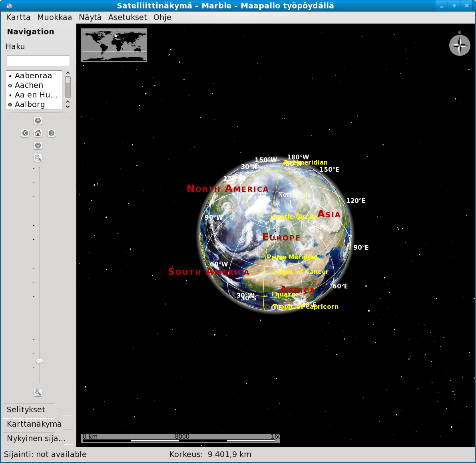Click the left arrow navigation button
Image resolution: width=476 pixels, height=463 pixels.
pos(25,133)
